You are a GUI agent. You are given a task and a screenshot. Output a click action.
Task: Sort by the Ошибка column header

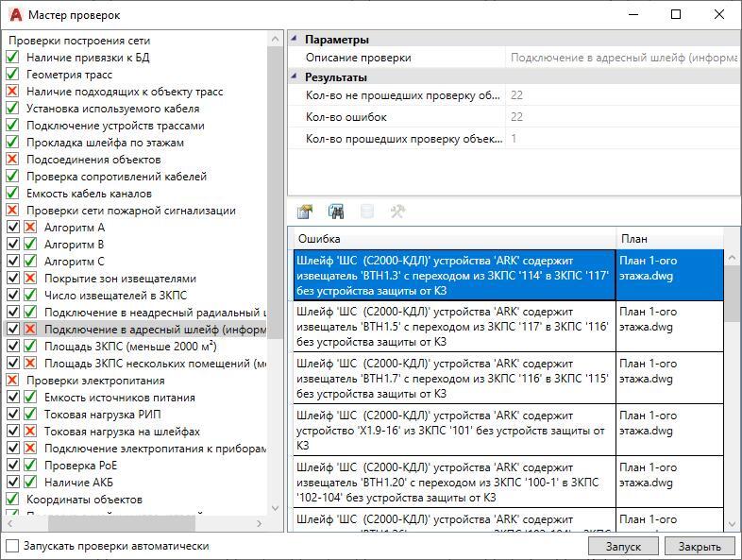(x=453, y=239)
